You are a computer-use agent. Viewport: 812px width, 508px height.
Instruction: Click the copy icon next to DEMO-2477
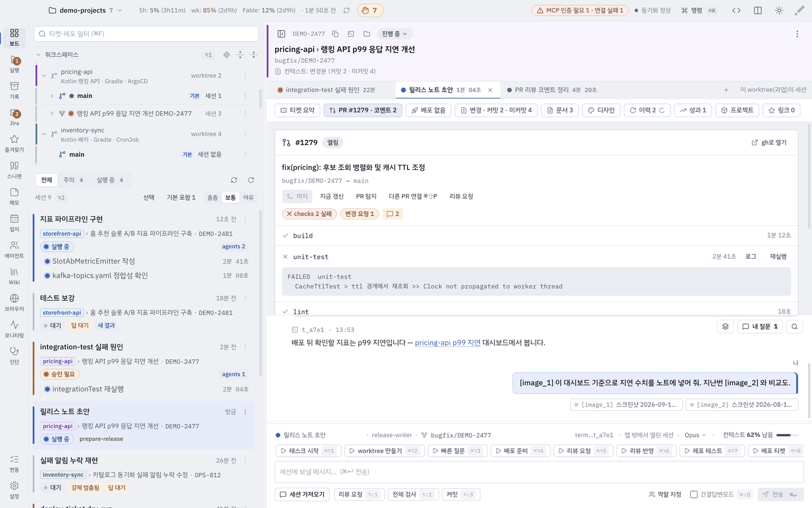[x=335, y=34]
